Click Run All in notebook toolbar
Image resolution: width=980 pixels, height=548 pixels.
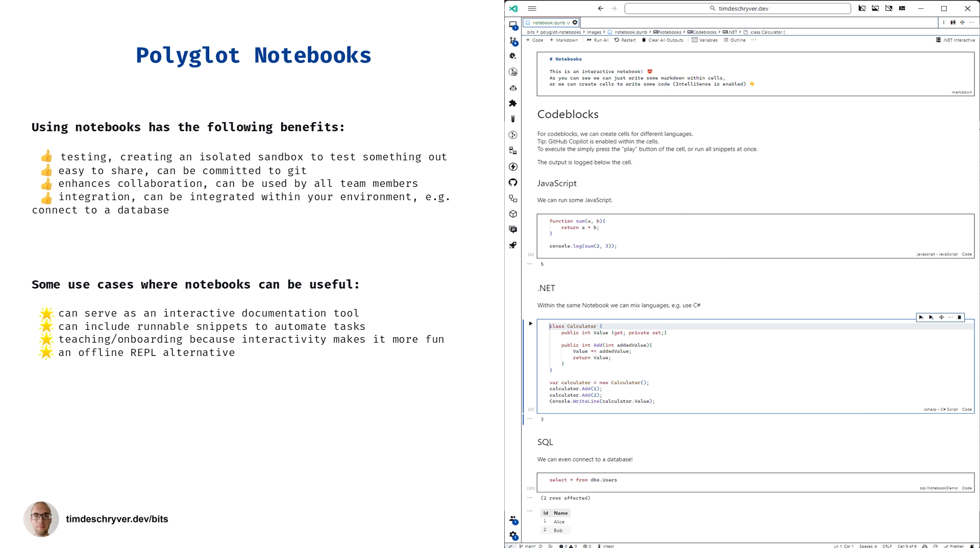(597, 40)
